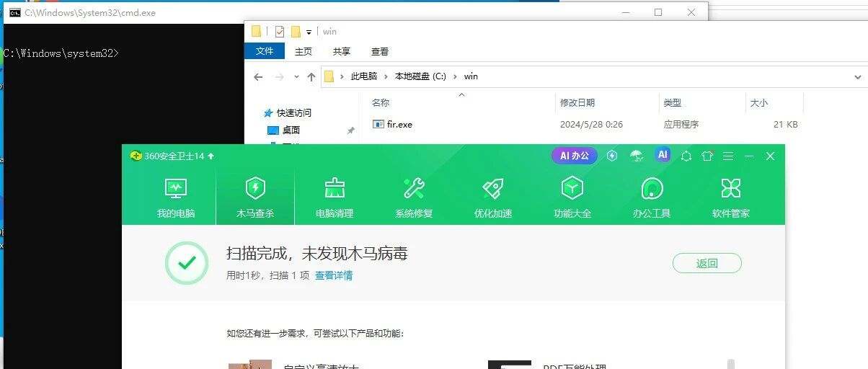Open the skin (shirt) icon in 360
The width and height of the screenshot is (868, 369).
pyautogui.click(x=707, y=156)
